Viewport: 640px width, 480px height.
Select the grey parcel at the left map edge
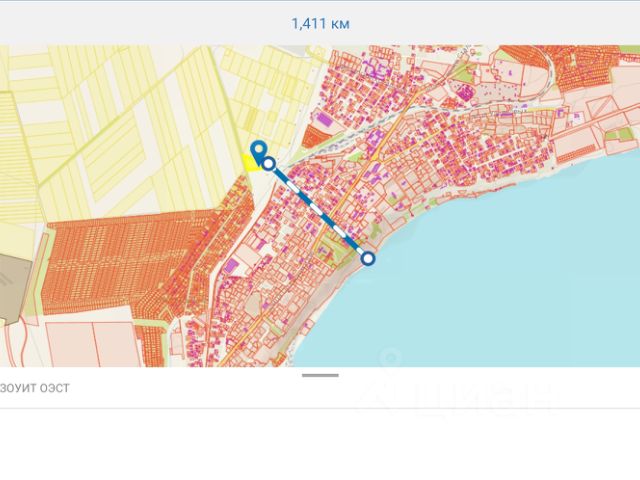point(12,285)
